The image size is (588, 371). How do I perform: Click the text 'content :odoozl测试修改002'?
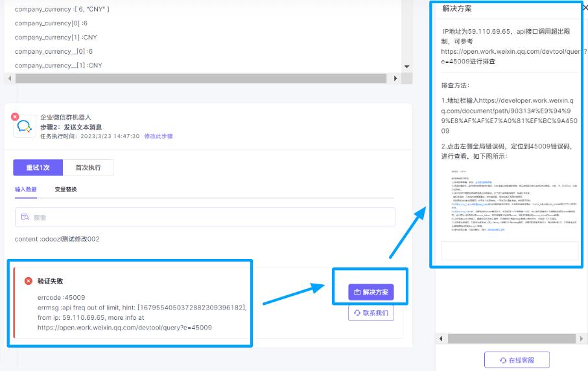(x=57, y=239)
